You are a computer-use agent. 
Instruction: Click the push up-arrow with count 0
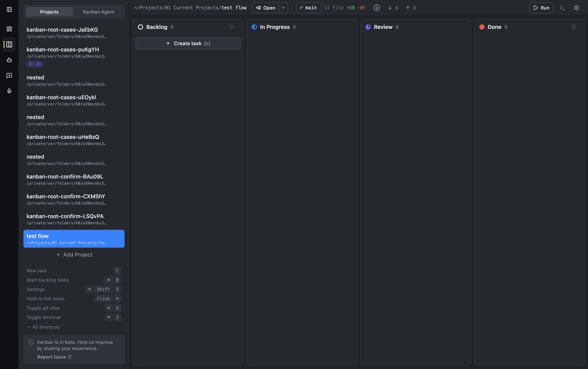[x=411, y=8]
